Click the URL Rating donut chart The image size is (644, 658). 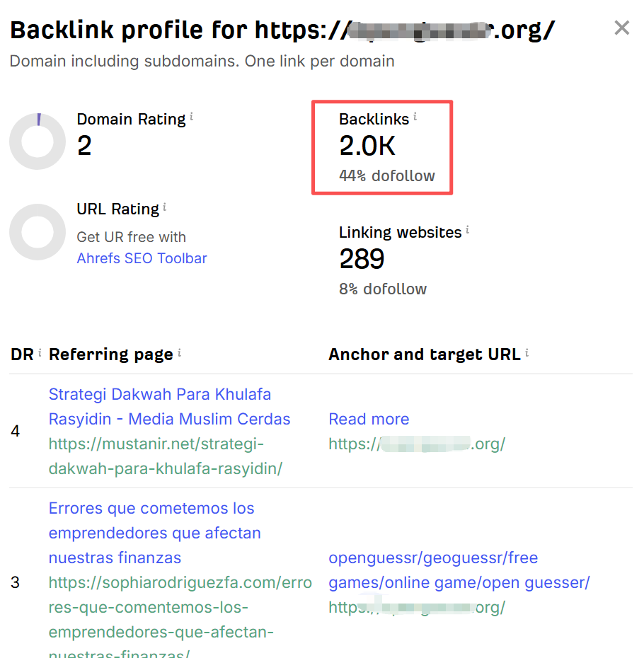point(38,232)
